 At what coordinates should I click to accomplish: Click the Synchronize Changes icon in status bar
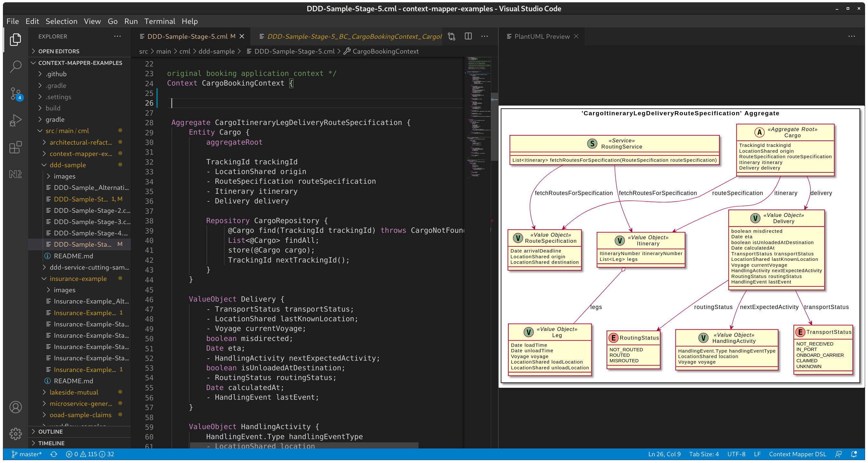pyautogui.click(x=54, y=454)
